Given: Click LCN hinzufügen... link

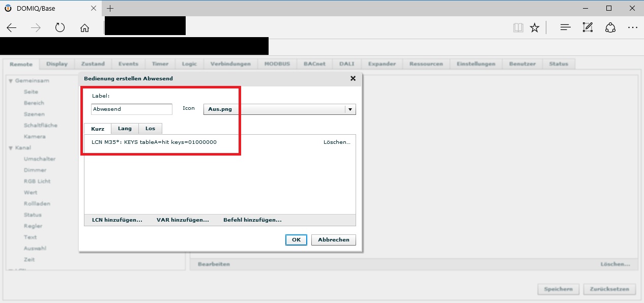Looking at the screenshot, I should pyautogui.click(x=117, y=220).
